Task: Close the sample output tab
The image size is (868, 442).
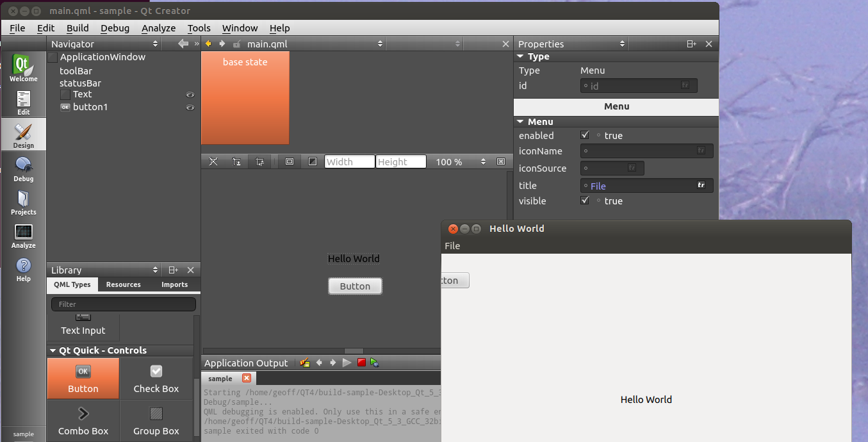Action: (247, 379)
